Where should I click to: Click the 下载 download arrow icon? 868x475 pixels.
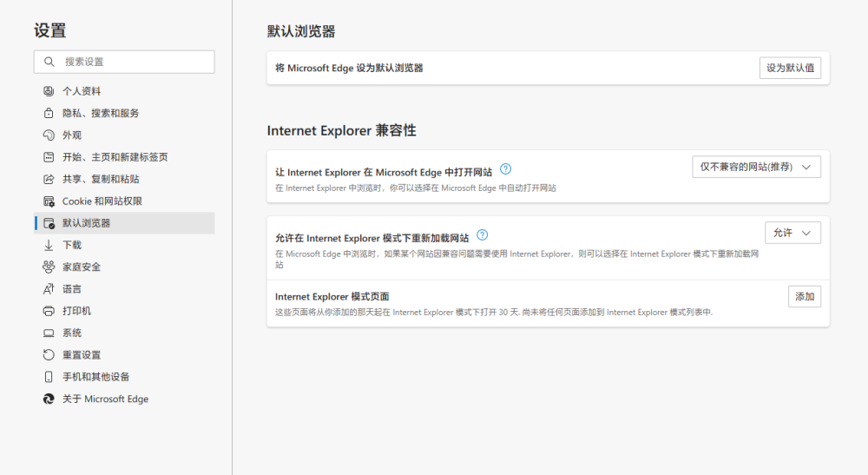pos(49,245)
